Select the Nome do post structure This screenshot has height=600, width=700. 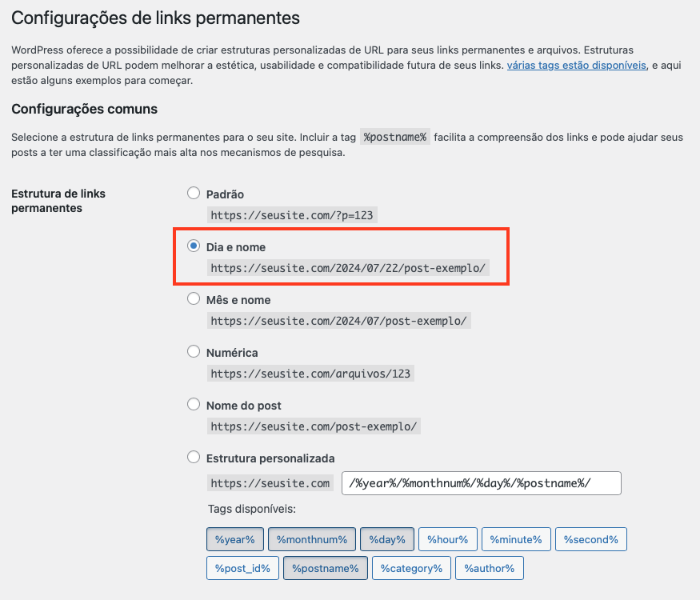[x=193, y=404]
